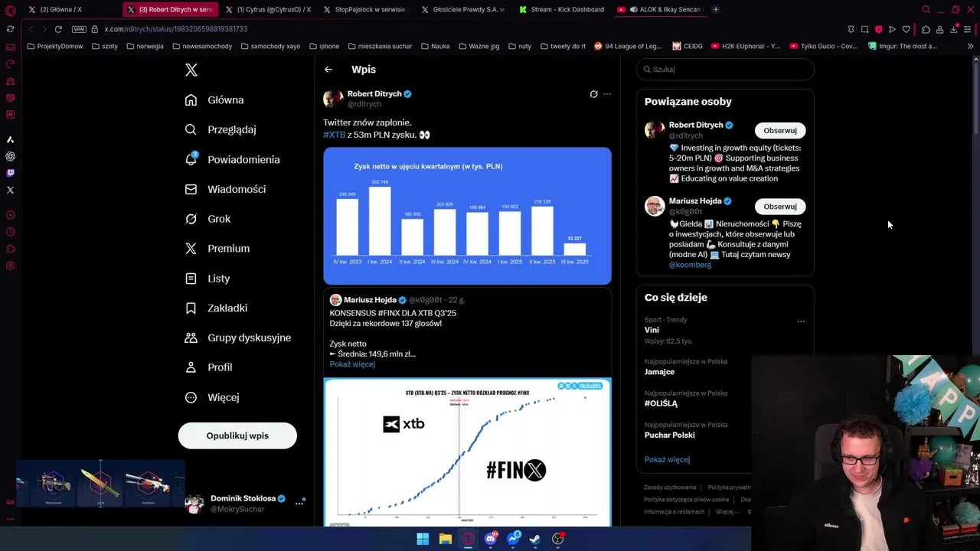Show more trends via Pokaż więcej
This screenshot has width=980, height=551.
(667, 460)
